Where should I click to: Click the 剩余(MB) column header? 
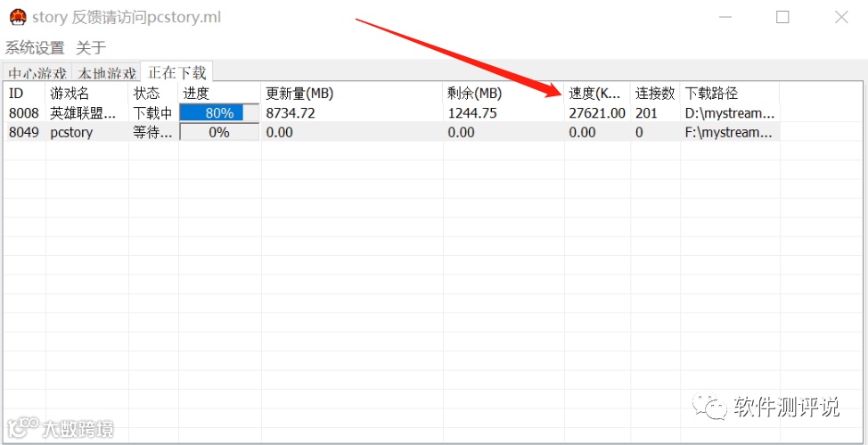tap(504, 93)
